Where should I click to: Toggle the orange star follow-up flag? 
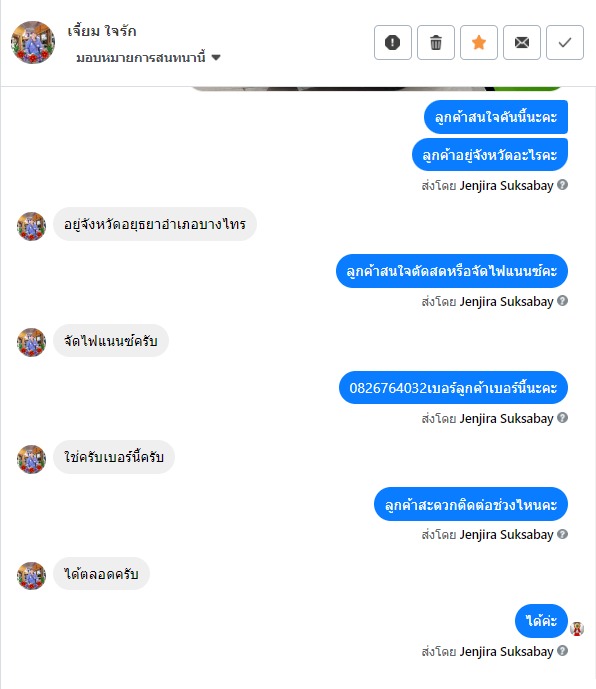[x=479, y=43]
